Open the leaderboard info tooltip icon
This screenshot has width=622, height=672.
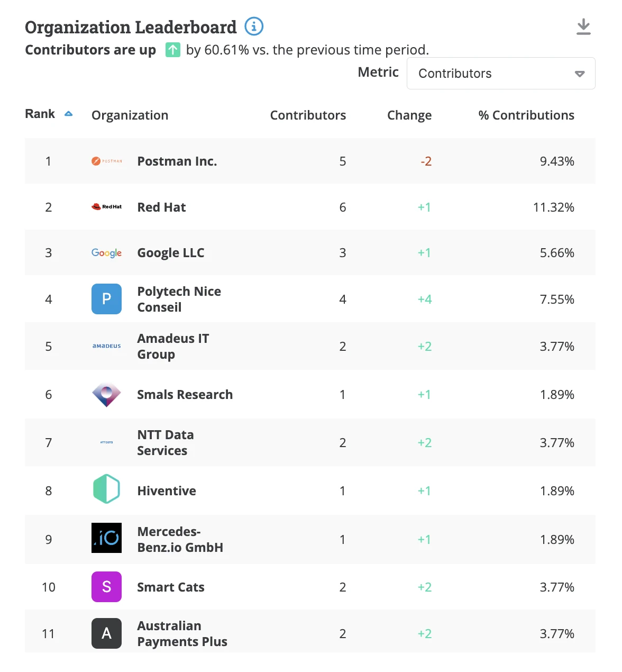tap(253, 26)
